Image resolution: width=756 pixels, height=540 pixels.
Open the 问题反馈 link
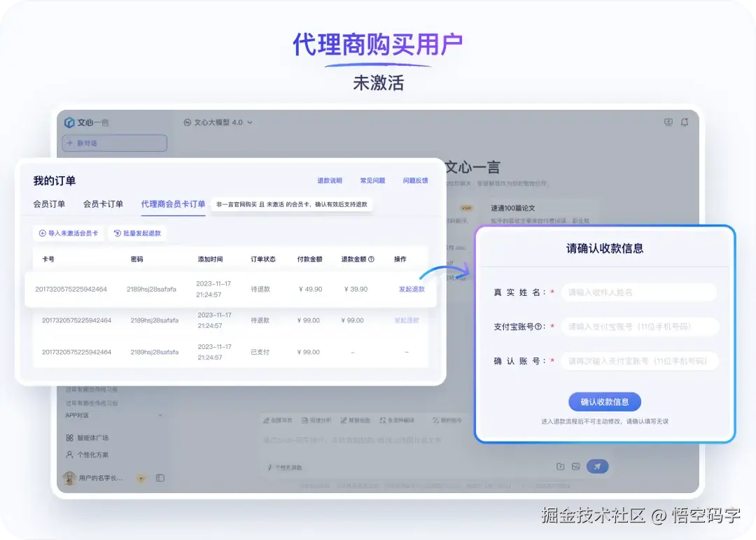tap(416, 180)
